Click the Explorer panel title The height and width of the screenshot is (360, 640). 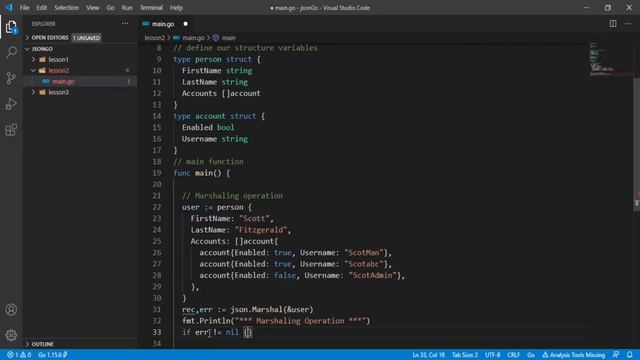44,24
